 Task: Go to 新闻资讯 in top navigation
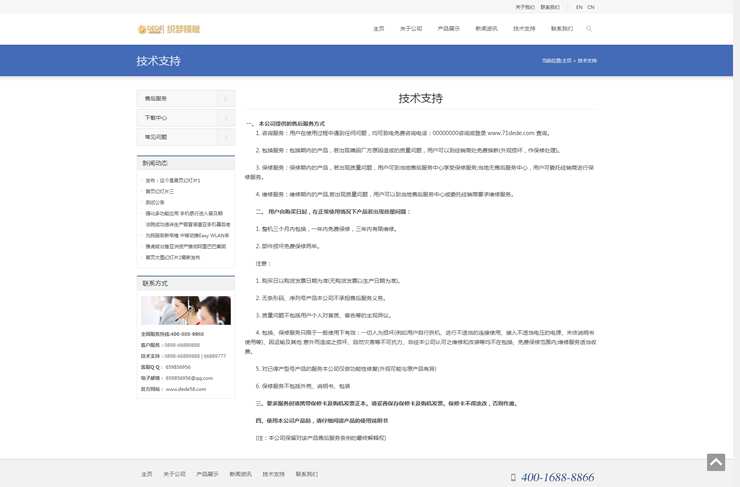pyautogui.click(x=486, y=29)
